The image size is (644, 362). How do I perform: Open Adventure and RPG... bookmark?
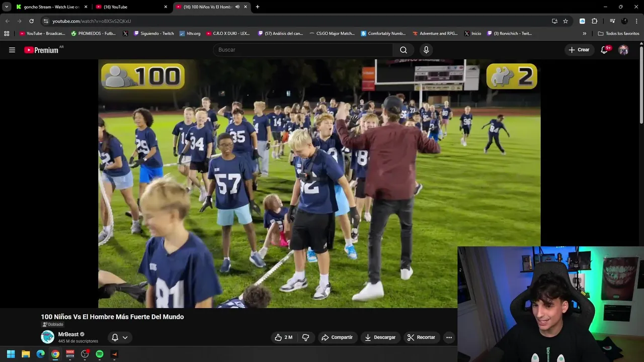click(435, 34)
